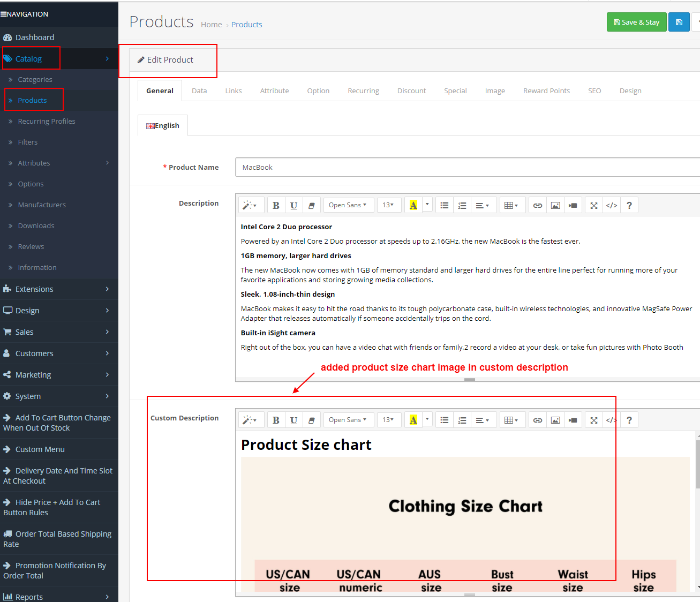This screenshot has width=700, height=602.
Task: Open the Open Sans font family dropdown
Action: click(348, 205)
